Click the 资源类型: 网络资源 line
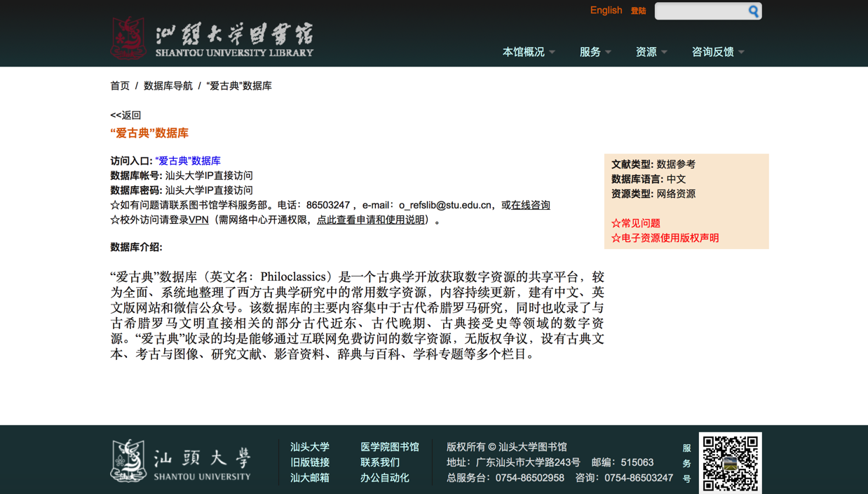Image resolution: width=868 pixels, height=494 pixels. (653, 194)
